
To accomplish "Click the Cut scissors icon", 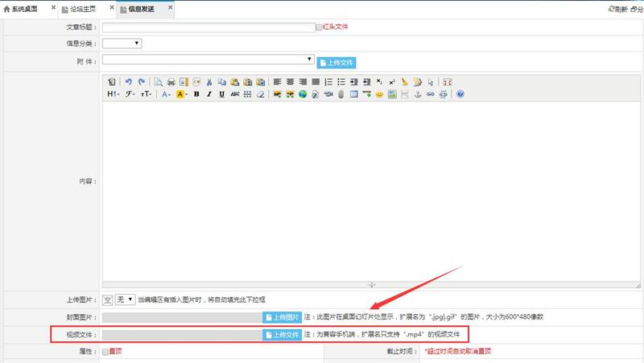I will 209,81.
